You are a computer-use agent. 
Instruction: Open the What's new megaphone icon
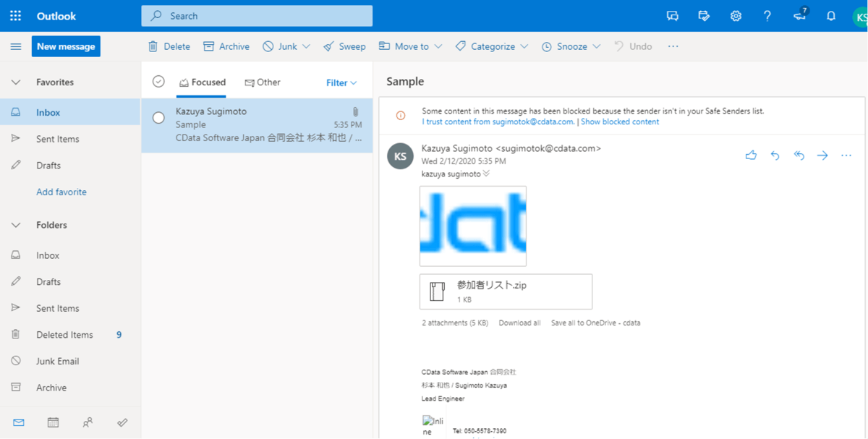tap(799, 16)
